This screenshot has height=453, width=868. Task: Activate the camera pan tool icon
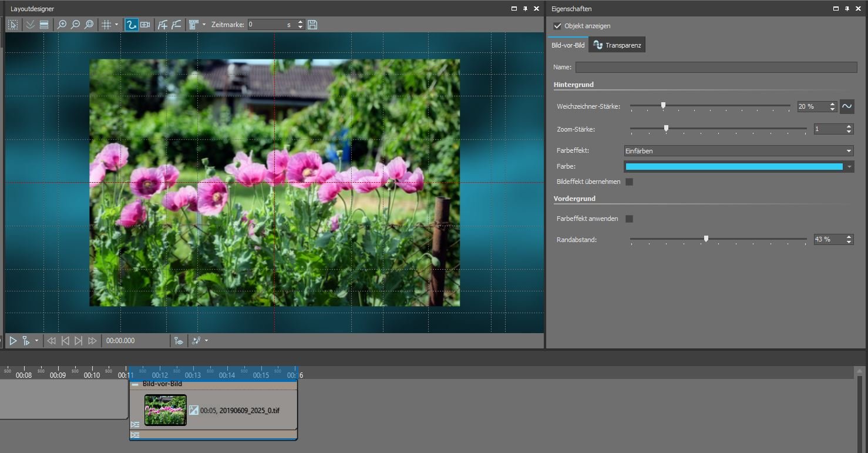point(145,25)
